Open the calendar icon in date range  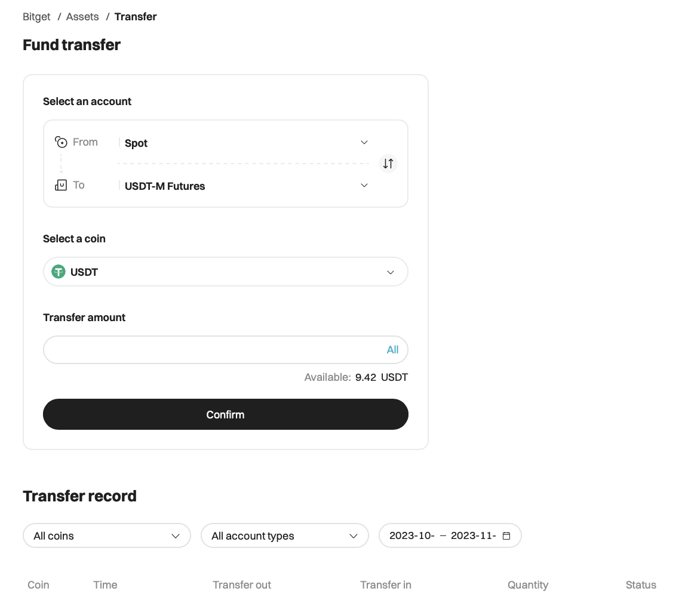pyautogui.click(x=506, y=536)
